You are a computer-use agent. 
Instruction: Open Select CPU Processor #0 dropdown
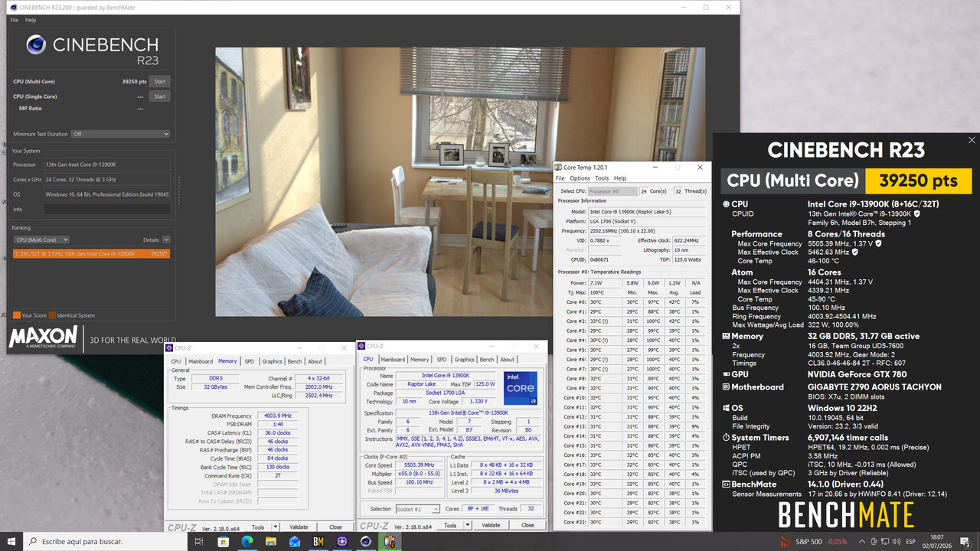click(x=612, y=191)
